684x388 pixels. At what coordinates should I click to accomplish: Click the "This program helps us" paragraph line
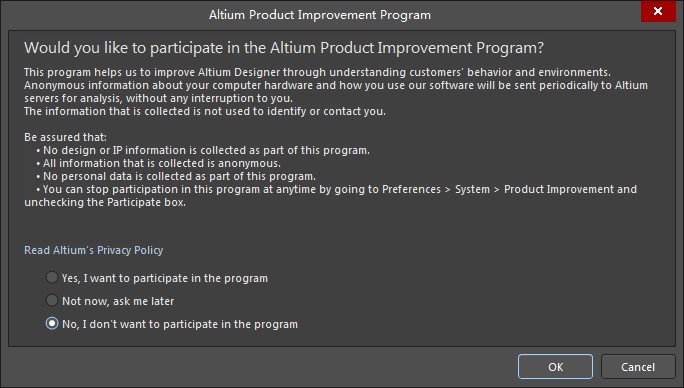click(x=317, y=72)
